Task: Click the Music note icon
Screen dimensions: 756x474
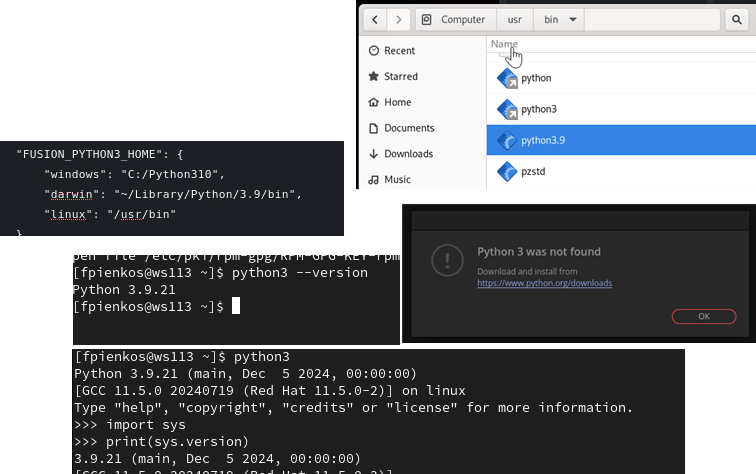Action: [374, 180]
